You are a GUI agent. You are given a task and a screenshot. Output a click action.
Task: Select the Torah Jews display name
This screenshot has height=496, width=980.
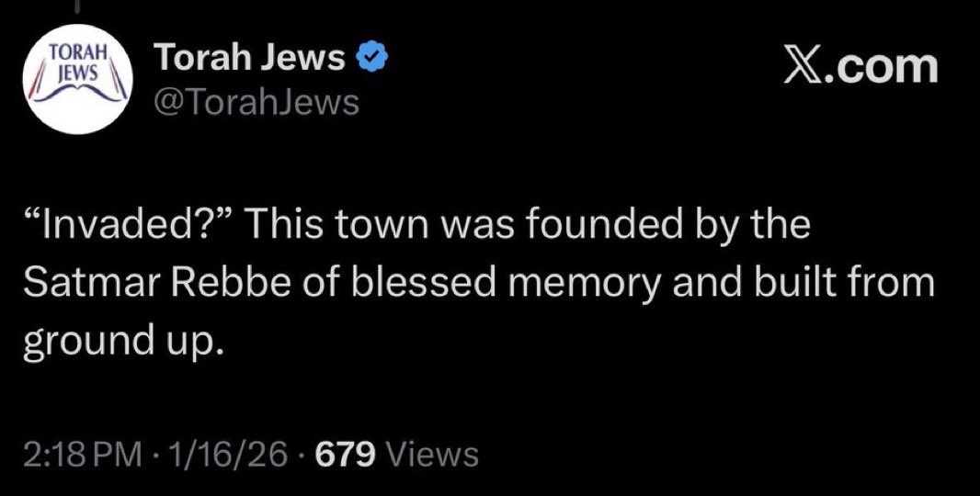(x=250, y=61)
